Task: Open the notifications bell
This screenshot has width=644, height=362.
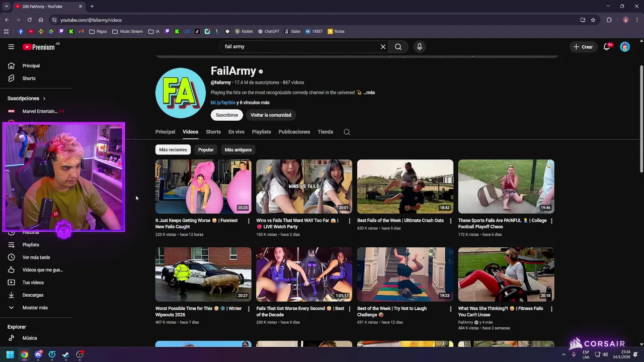Action: click(x=607, y=47)
